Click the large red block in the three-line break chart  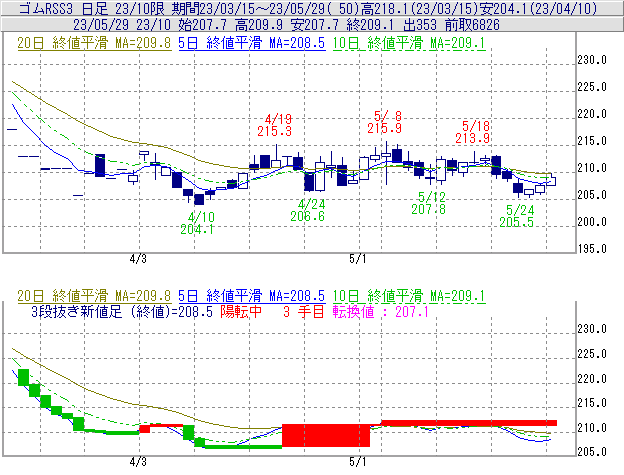click(326, 435)
